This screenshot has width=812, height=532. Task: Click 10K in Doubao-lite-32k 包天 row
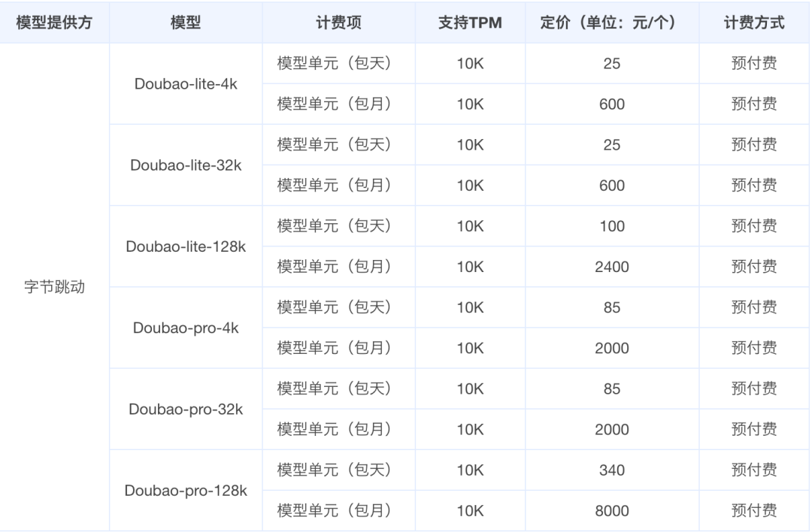tap(470, 145)
